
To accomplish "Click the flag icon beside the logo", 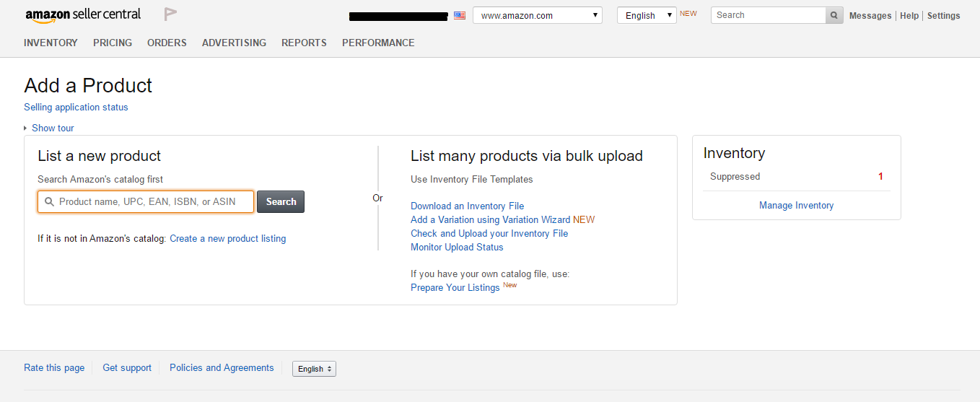I will point(170,14).
